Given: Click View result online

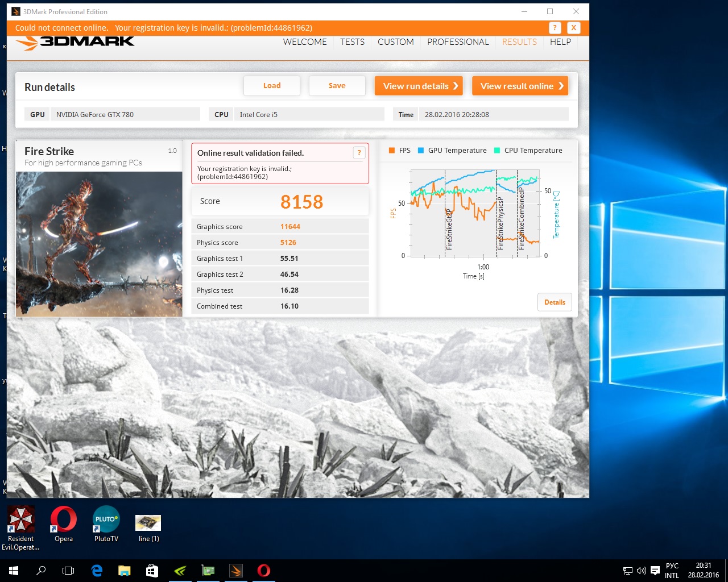Looking at the screenshot, I should click(x=520, y=86).
